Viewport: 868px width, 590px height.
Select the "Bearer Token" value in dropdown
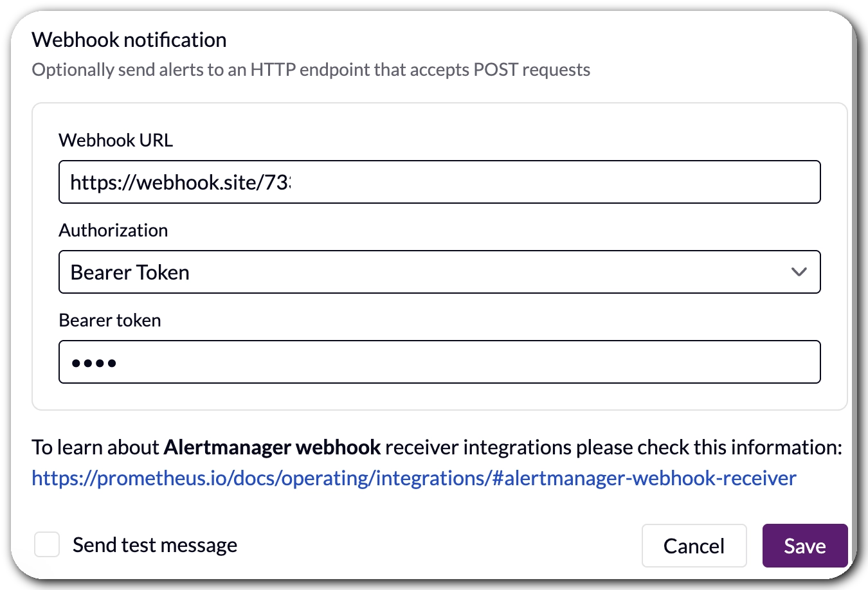[x=130, y=273]
